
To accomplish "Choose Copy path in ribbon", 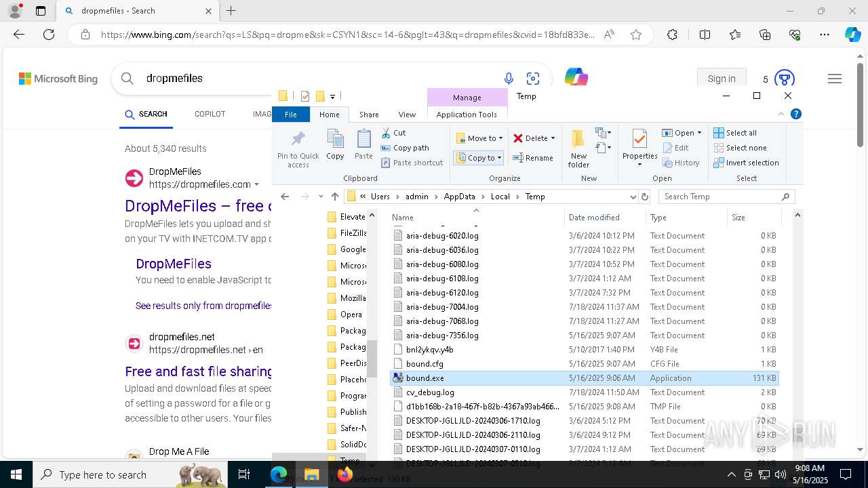I will point(405,148).
